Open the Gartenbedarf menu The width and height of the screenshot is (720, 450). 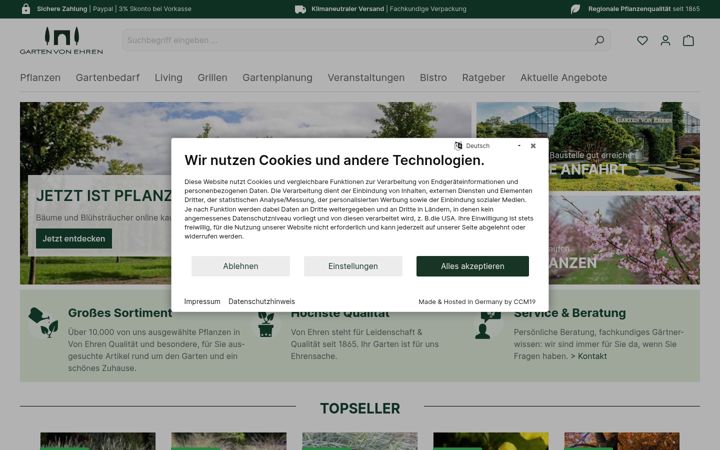coord(107,78)
